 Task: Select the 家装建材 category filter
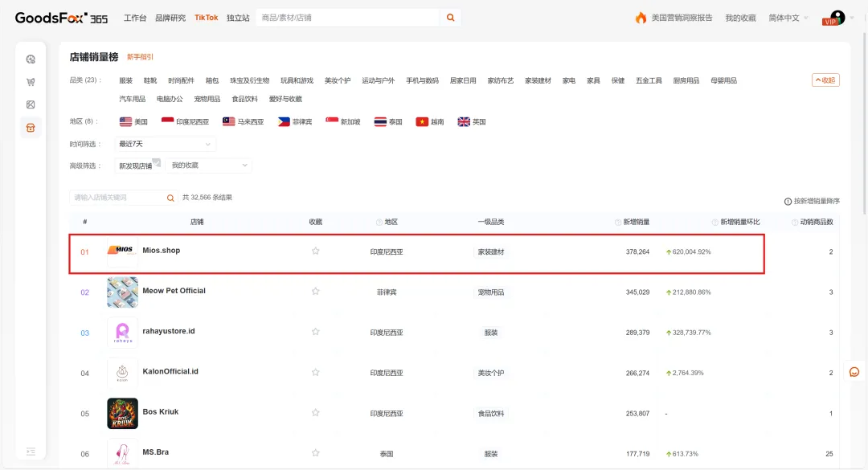click(x=538, y=81)
